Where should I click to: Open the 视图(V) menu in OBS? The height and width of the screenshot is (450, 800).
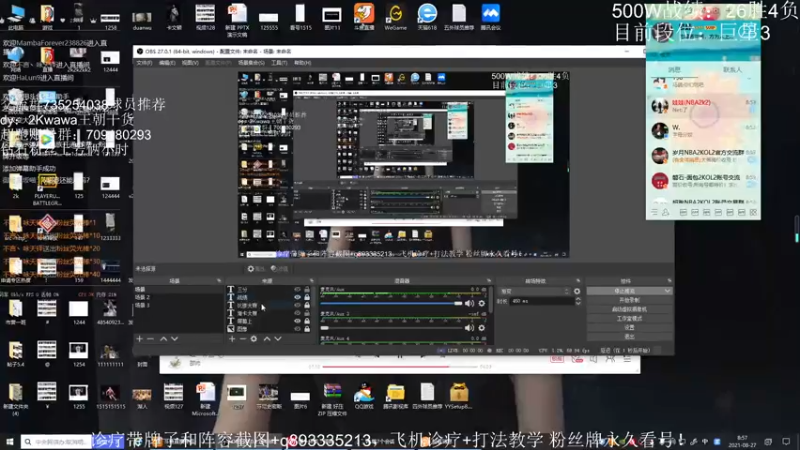(190, 63)
